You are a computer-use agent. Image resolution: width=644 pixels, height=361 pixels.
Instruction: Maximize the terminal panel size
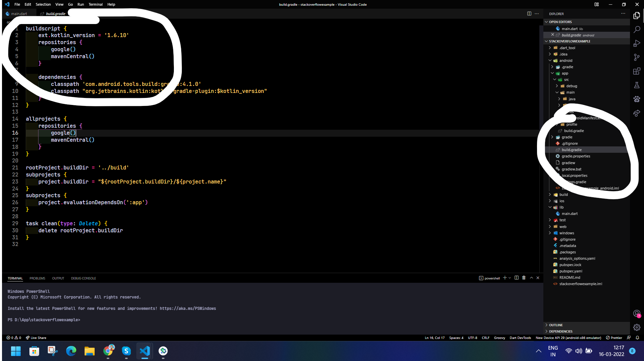tap(531, 278)
